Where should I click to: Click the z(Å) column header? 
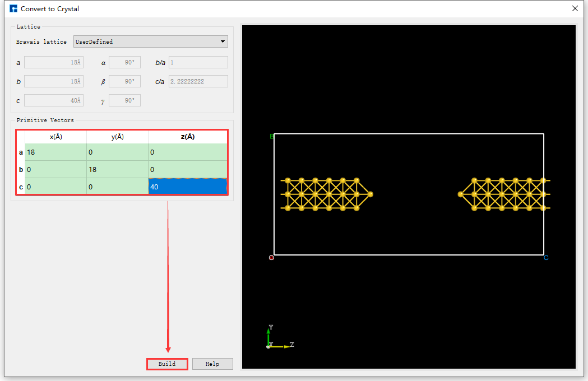point(187,137)
